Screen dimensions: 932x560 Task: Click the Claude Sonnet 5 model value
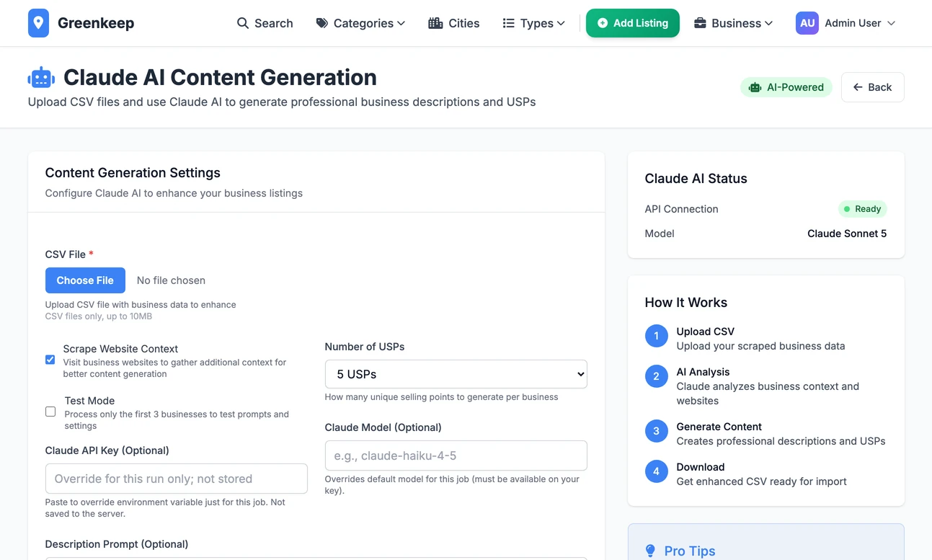coord(847,234)
